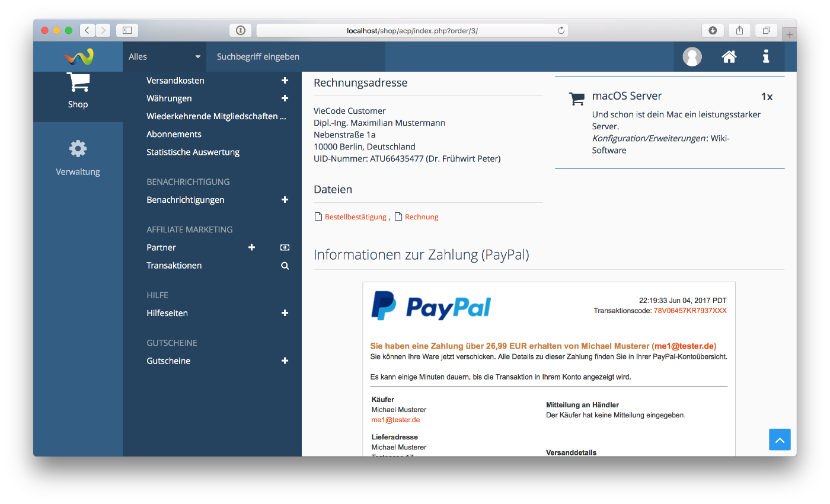This screenshot has width=830, height=504.
Task: Open the home icon in header
Action: [x=729, y=57]
